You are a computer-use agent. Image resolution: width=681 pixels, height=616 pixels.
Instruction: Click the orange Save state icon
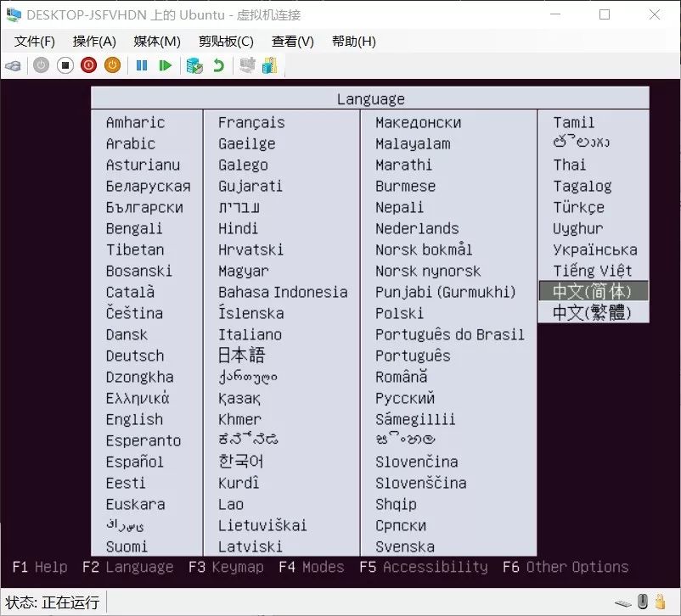click(x=112, y=65)
